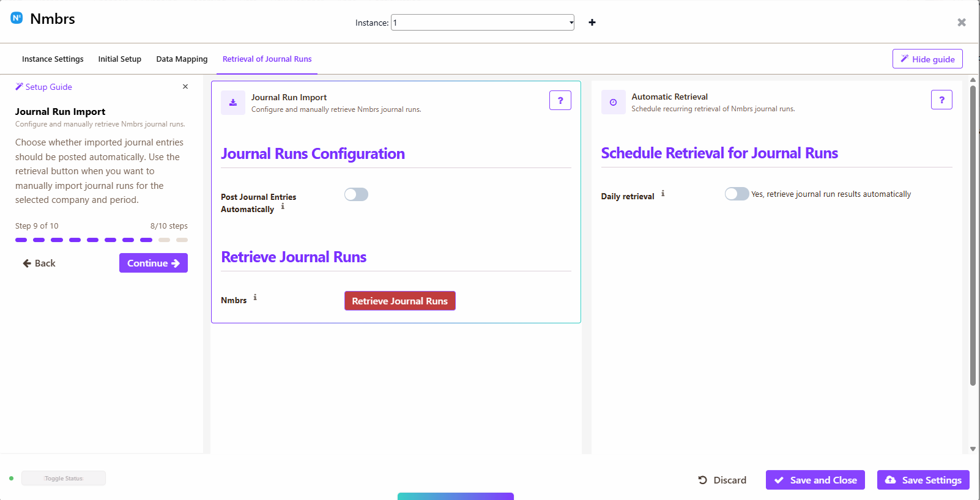Show info icon next to Nmbrs

(255, 298)
